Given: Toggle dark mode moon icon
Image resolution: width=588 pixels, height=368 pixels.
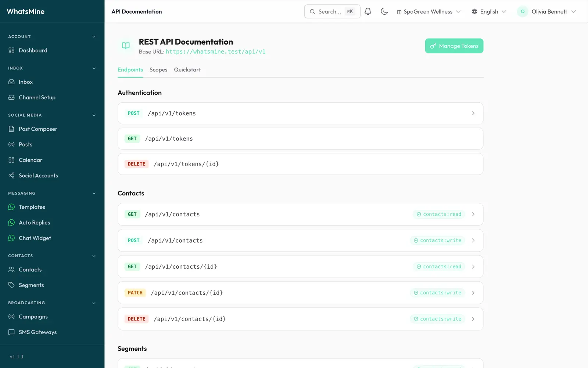Looking at the screenshot, I should [384, 11].
